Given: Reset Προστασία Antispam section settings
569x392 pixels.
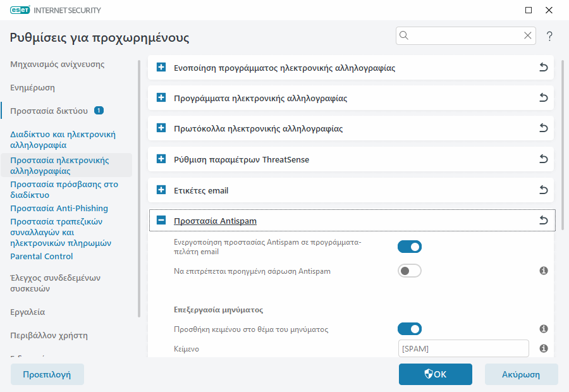Looking at the screenshot, I should pyautogui.click(x=543, y=221).
